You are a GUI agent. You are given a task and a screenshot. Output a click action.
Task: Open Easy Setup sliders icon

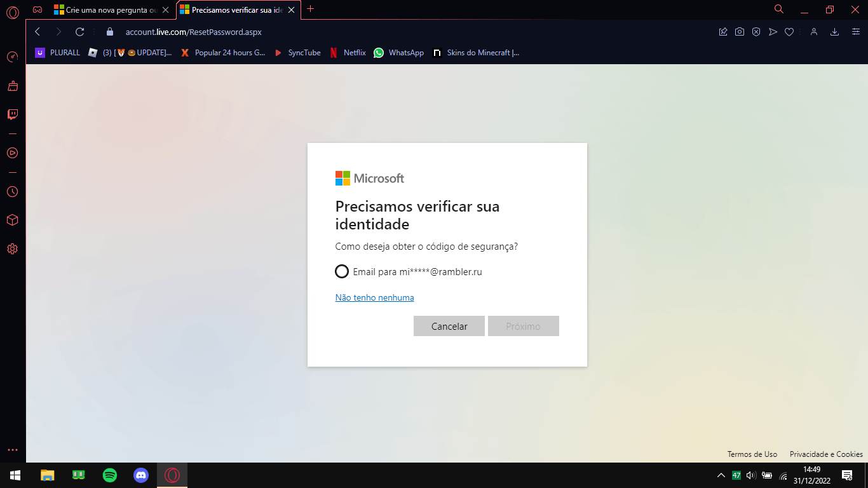coord(856,32)
